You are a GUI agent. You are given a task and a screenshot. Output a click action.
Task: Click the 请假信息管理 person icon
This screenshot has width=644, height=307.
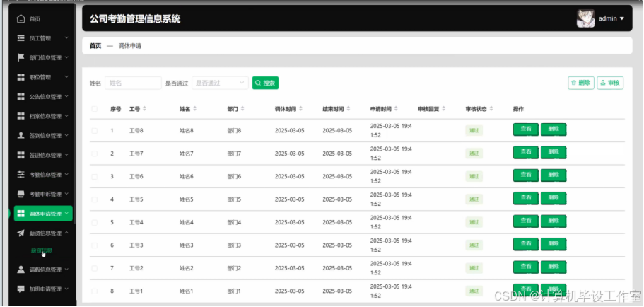point(21,270)
